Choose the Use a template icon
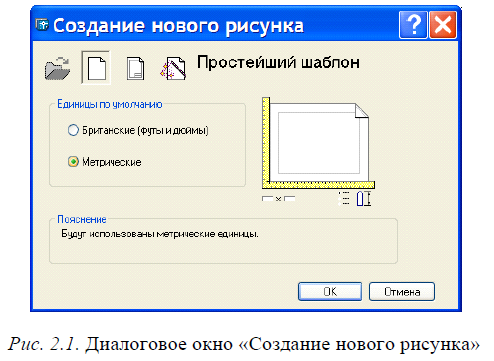Screen dimensions: 494x361 click(135, 69)
